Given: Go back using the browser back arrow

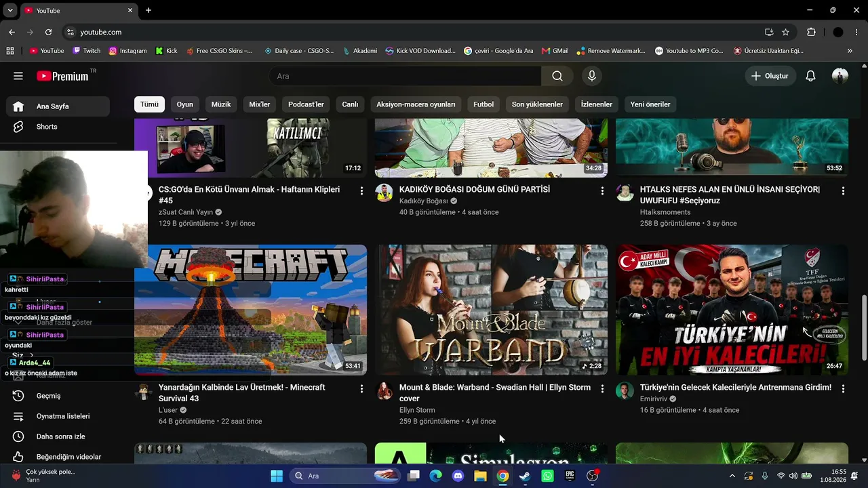Looking at the screenshot, I should (x=12, y=32).
